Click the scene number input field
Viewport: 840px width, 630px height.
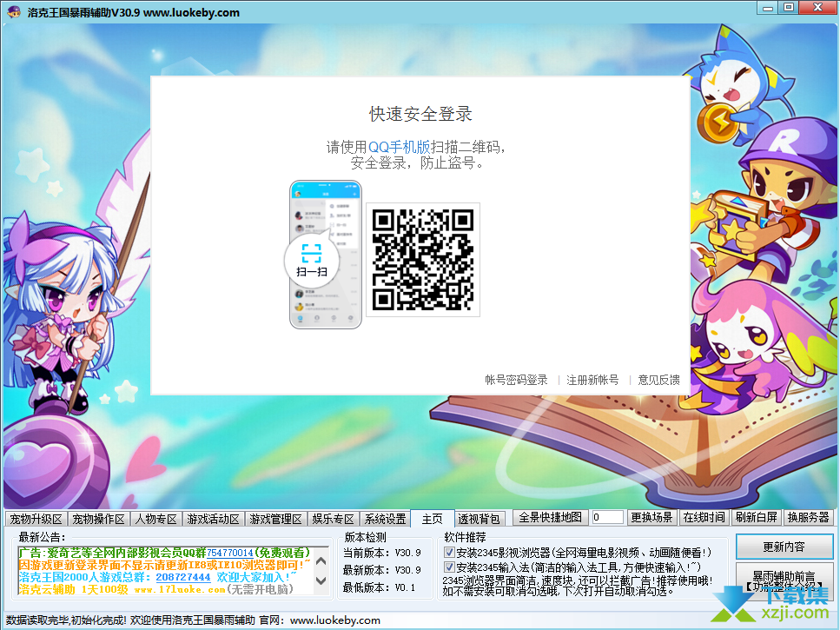tap(607, 517)
